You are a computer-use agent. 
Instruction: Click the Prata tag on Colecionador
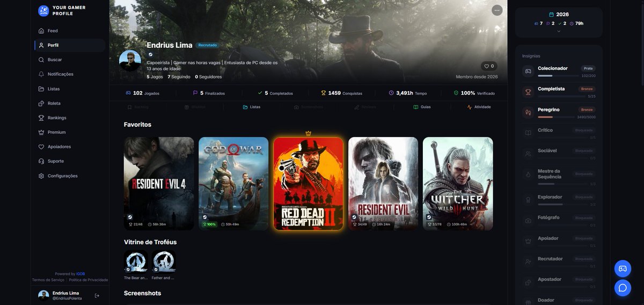click(x=588, y=68)
